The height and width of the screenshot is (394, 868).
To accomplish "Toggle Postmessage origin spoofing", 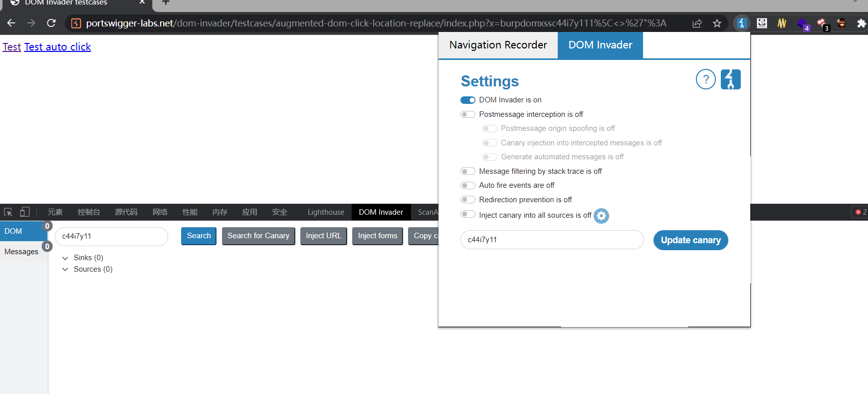I will click(x=490, y=128).
